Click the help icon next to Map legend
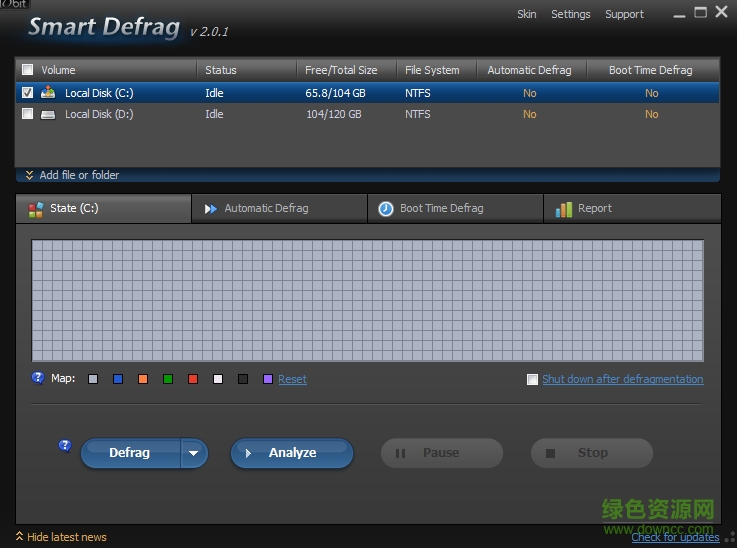The width and height of the screenshot is (737, 548). tap(38, 378)
